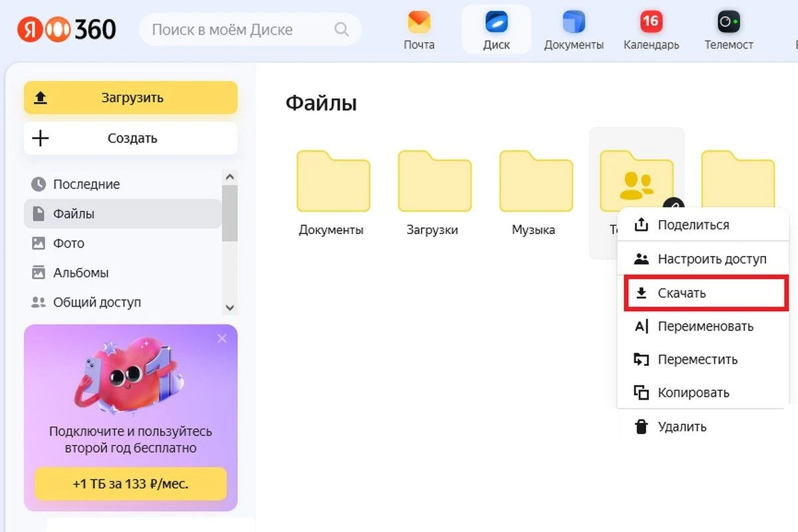Choose Копировать in context menu

[703, 393]
